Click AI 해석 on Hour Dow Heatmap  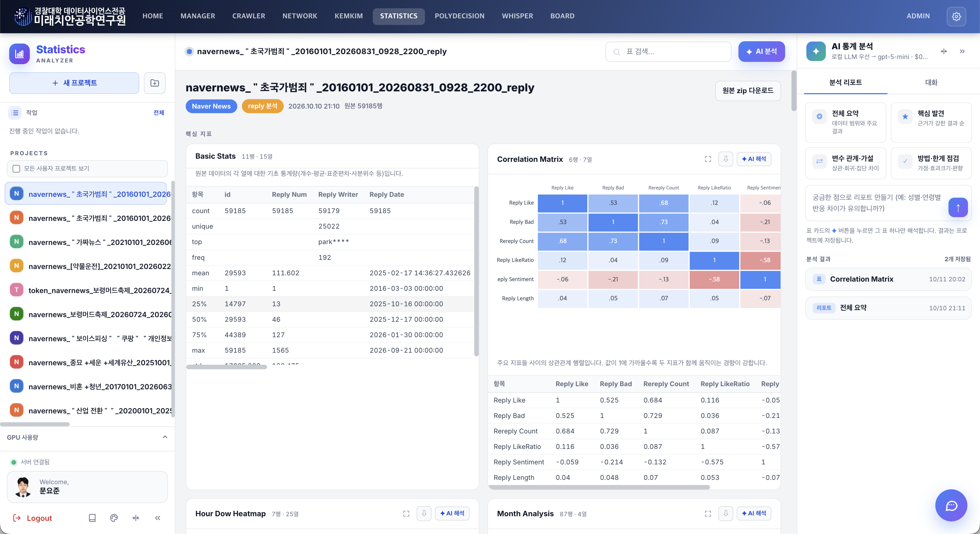coord(452,513)
